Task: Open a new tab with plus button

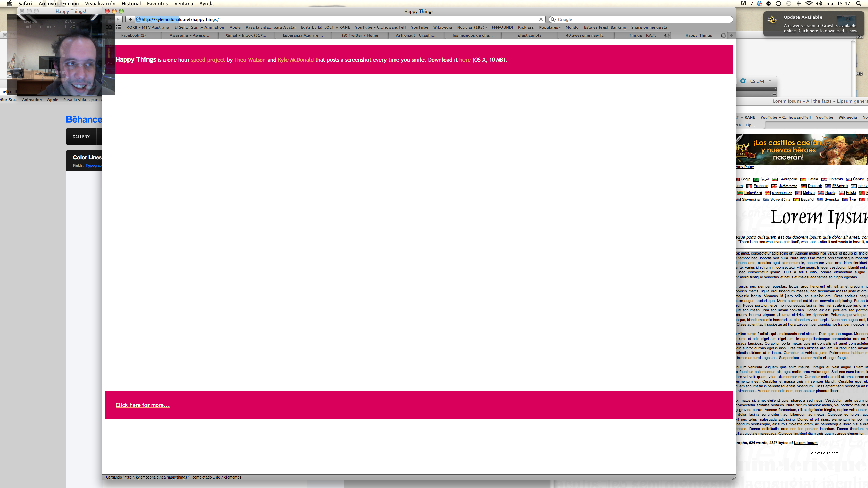Action: (732, 35)
